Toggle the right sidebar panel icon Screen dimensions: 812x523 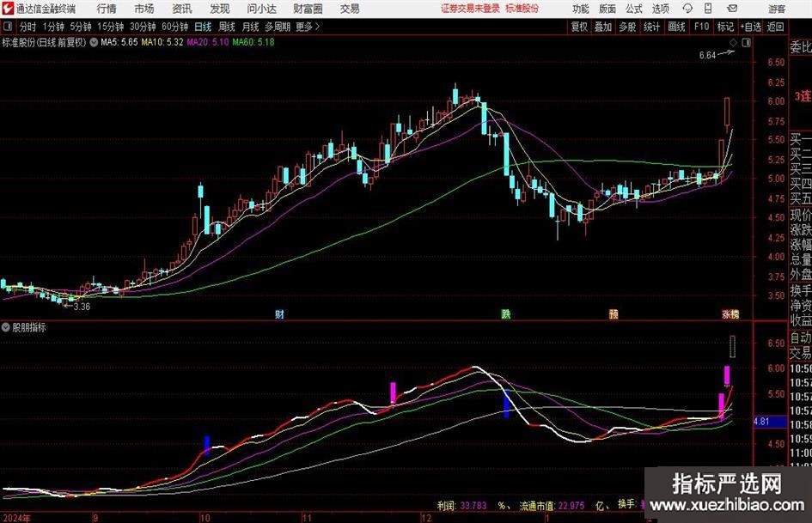[x=746, y=43]
